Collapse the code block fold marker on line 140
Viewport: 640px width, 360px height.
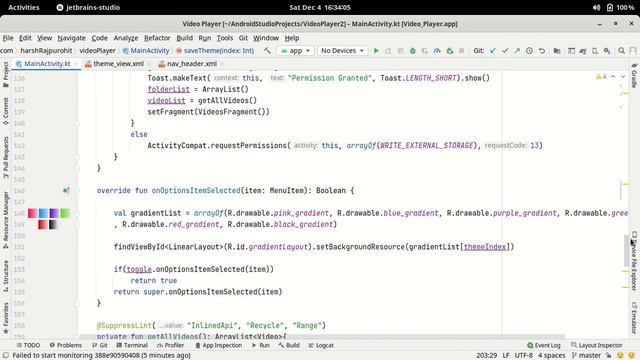point(77,123)
